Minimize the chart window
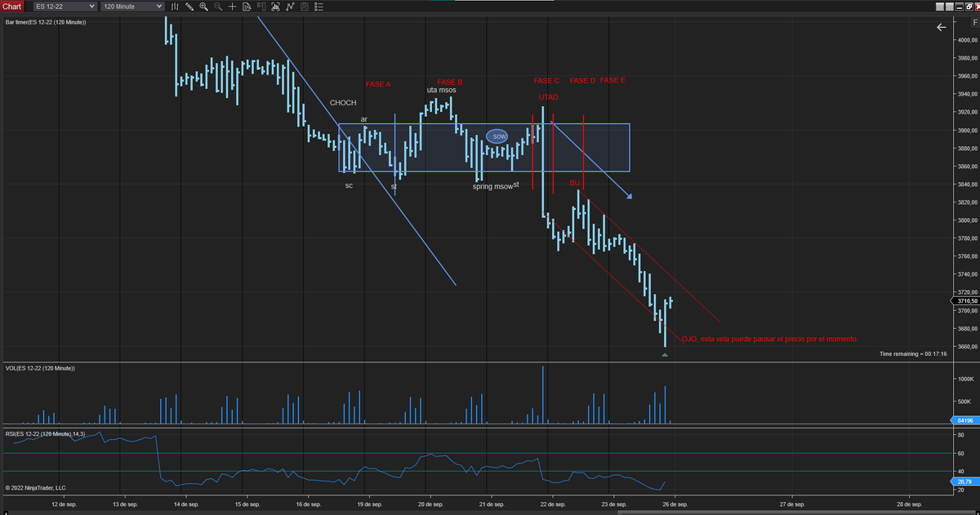 pyautogui.click(x=960, y=7)
